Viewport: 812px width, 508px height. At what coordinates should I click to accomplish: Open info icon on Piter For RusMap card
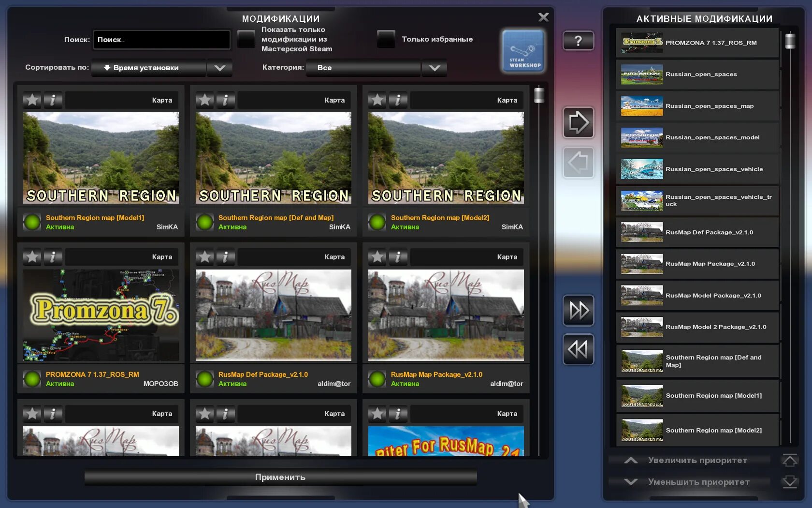[x=398, y=414]
